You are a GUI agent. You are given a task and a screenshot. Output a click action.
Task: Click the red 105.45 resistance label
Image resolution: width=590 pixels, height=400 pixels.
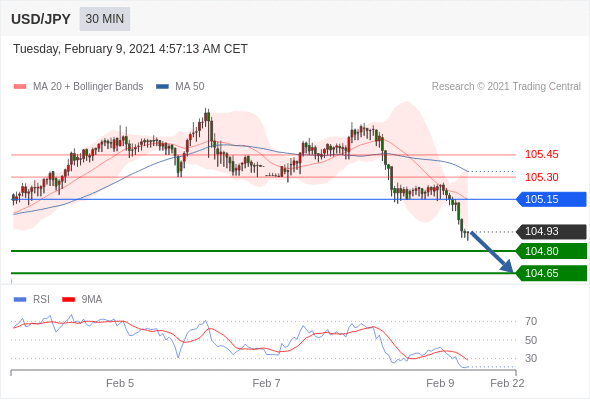(x=541, y=154)
